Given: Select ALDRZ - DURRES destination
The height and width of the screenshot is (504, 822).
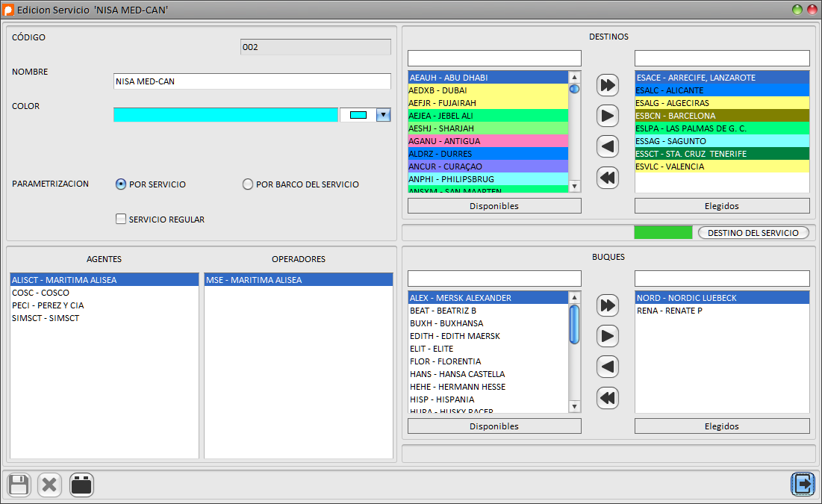Looking at the screenshot, I should [488, 154].
